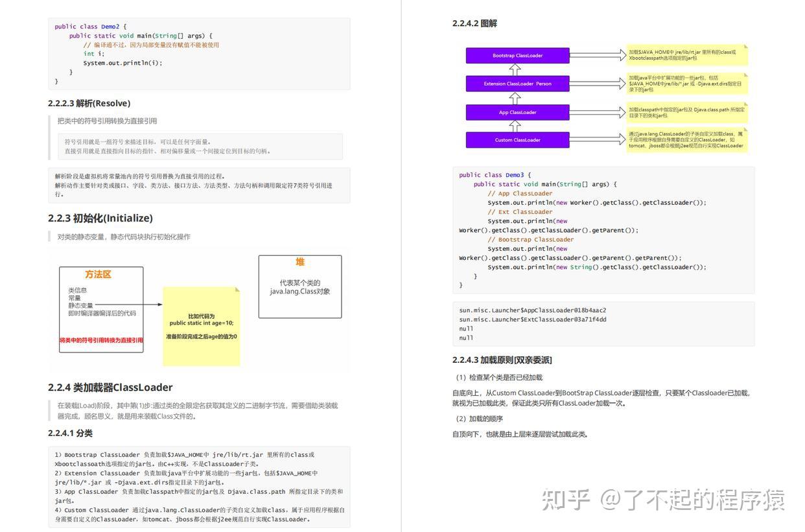Expand section 2.2.3 初始化(Initialize)
The width and height of the screenshot is (805, 532).
pyautogui.click(x=100, y=218)
